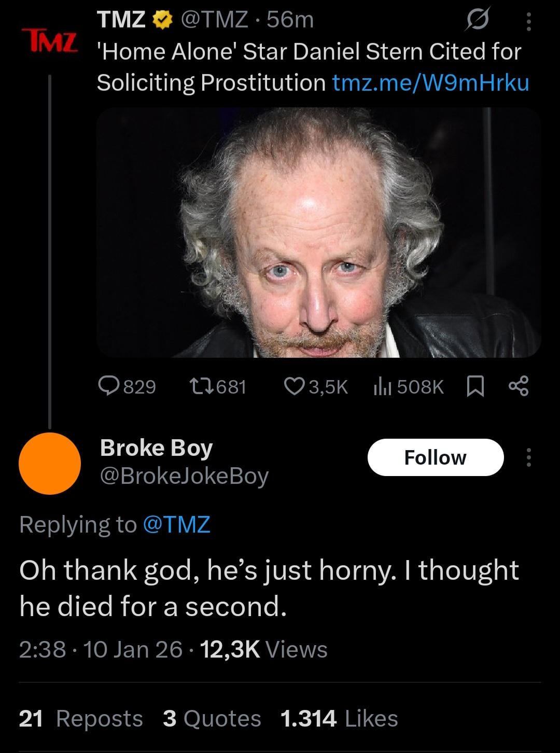
Task: Bookmark the TMZ tweet
Action: click(475, 386)
